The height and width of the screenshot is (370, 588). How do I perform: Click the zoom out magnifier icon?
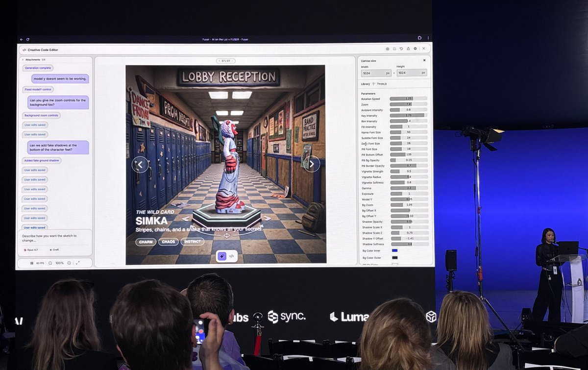(50, 263)
